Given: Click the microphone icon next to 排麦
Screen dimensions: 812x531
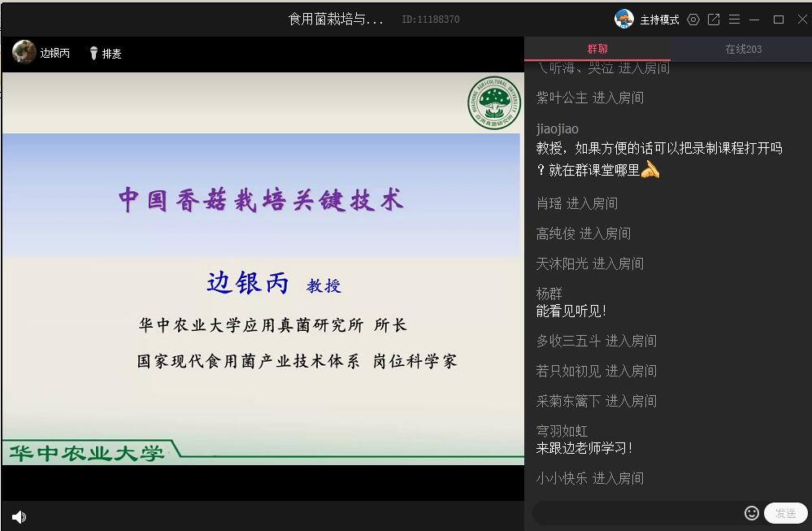Looking at the screenshot, I should click(x=93, y=54).
